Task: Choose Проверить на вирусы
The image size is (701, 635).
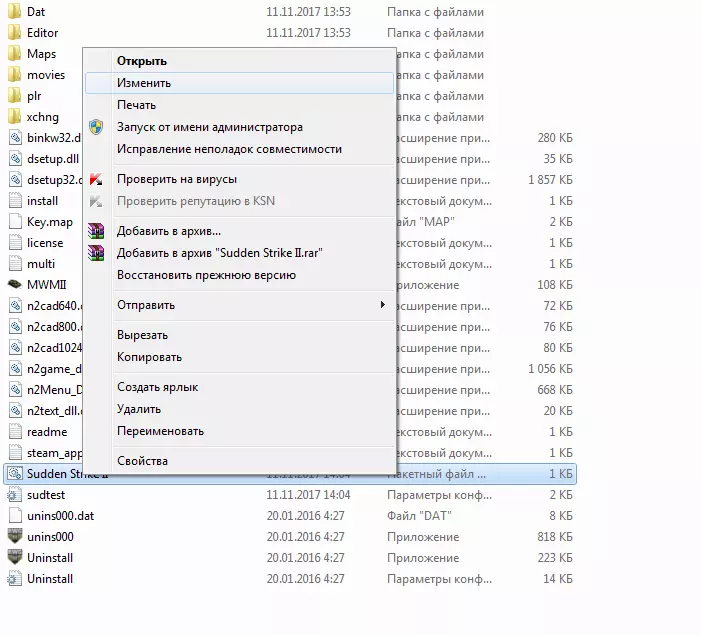Action: (x=177, y=179)
